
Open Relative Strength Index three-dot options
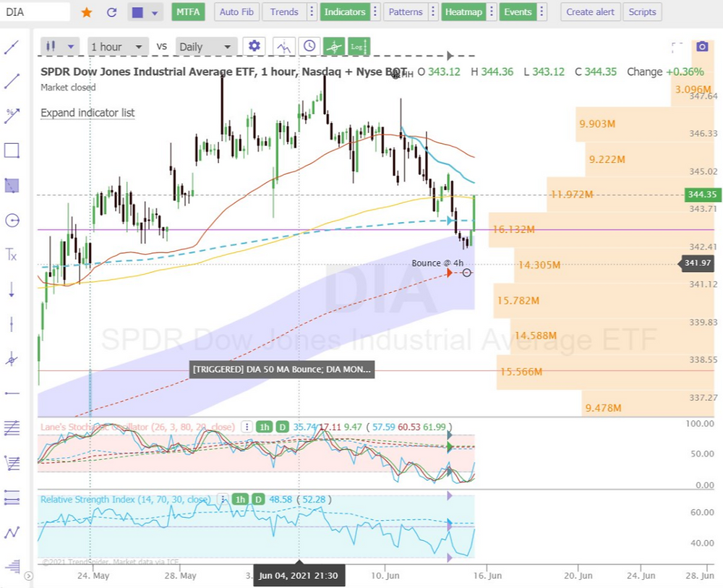(223, 500)
